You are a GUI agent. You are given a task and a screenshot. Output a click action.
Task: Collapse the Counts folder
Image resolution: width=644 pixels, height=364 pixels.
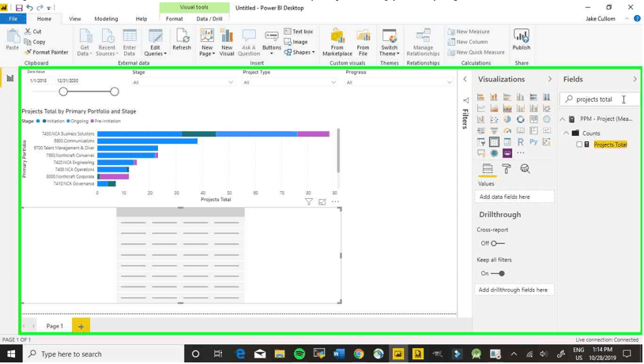(x=567, y=133)
